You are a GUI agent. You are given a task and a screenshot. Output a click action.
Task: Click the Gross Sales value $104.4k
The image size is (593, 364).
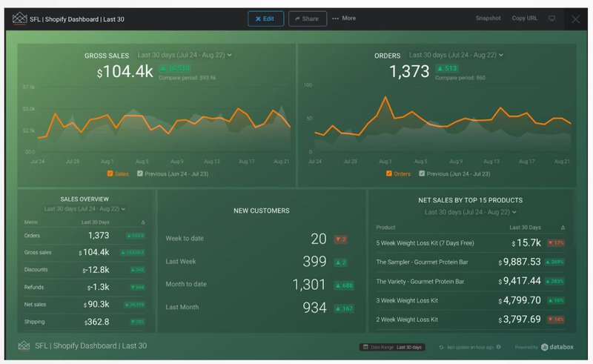pyautogui.click(x=125, y=71)
